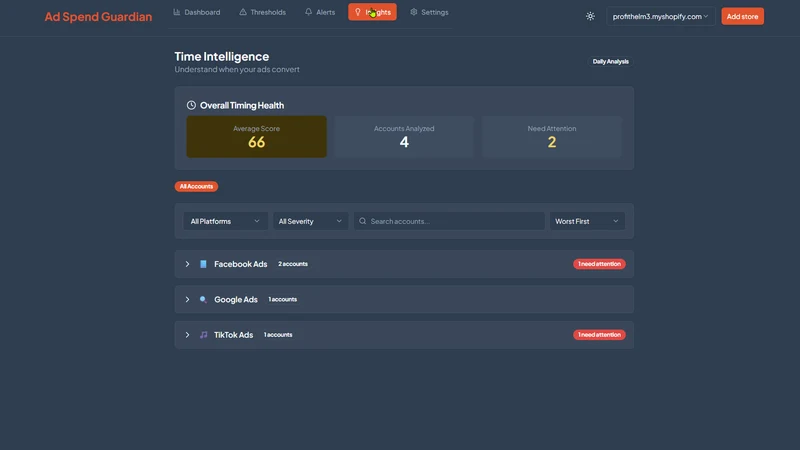Viewport: 800px width, 450px height.
Task: Click the Settings gear icon
Action: (x=414, y=12)
